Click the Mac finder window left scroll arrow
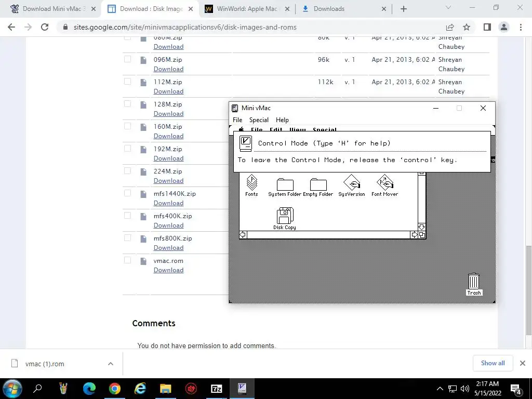 pos(243,235)
